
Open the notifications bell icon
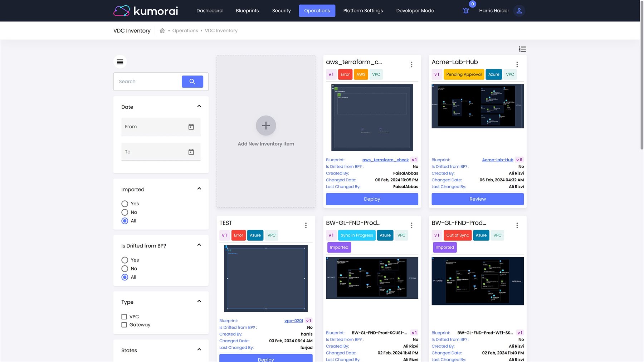click(465, 11)
